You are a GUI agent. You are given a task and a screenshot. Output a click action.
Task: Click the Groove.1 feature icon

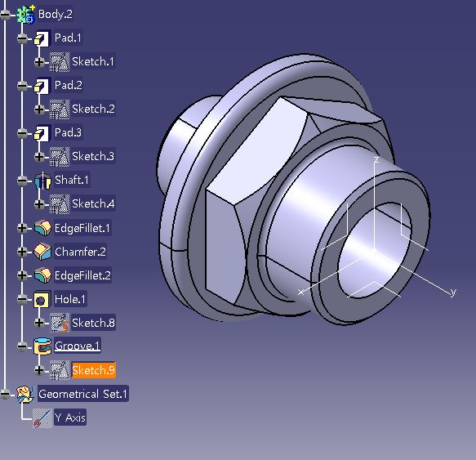tap(42, 346)
